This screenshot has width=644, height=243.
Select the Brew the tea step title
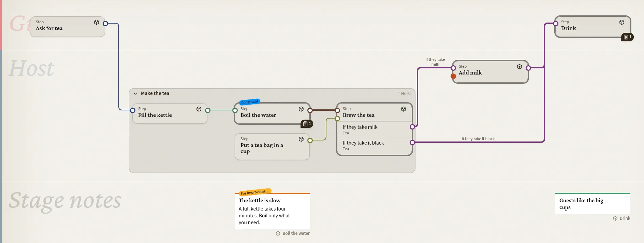(x=358, y=115)
